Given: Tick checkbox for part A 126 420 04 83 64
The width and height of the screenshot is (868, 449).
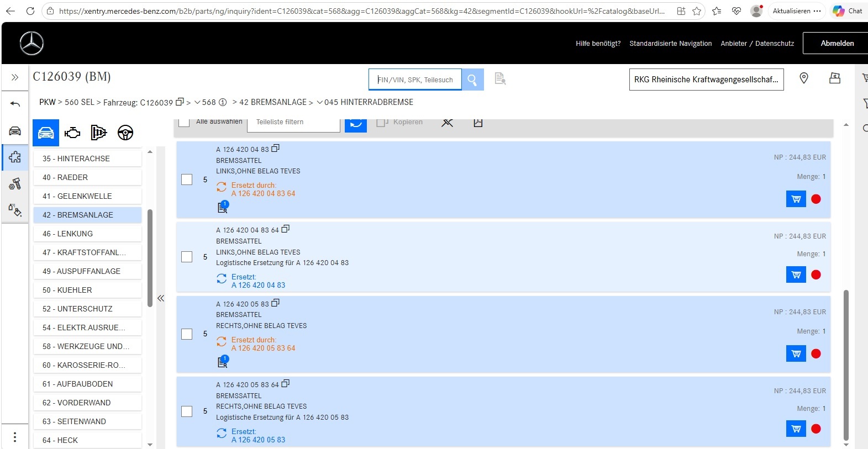Looking at the screenshot, I should tap(187, 257).
